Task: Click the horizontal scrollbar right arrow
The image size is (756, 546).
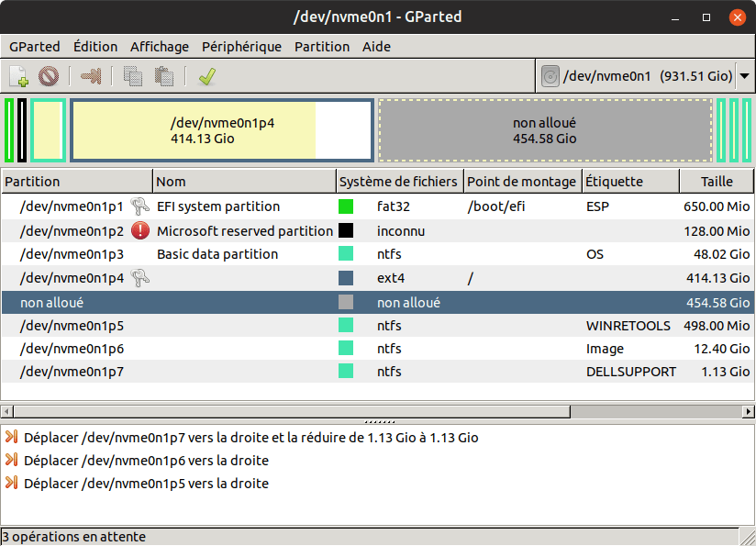Action: point(749,411)
